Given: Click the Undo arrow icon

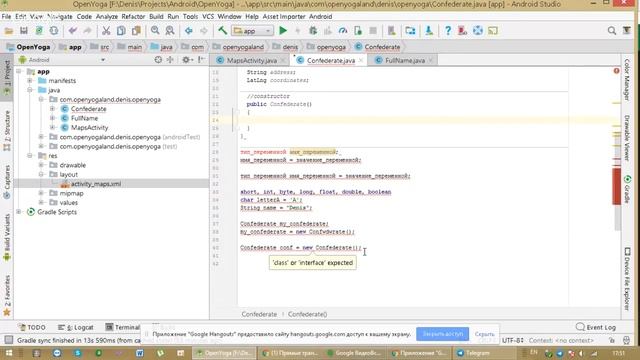Looking at the screenshot, I should (x=73, y=31).
